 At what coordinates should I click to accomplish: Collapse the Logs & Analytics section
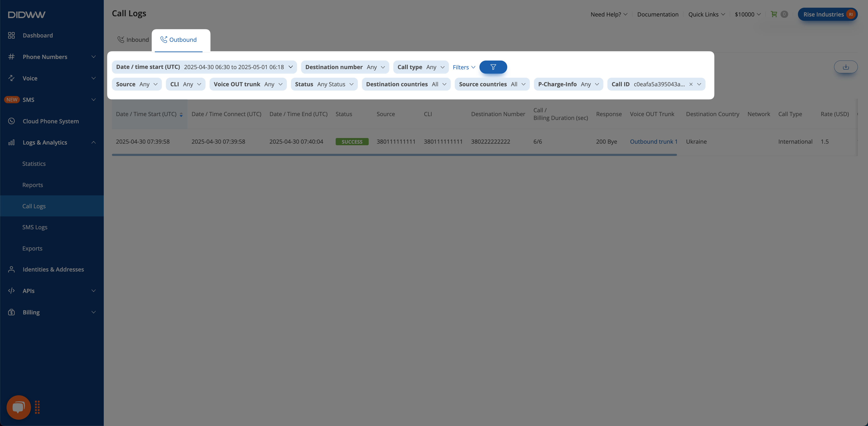pos(94,143)
